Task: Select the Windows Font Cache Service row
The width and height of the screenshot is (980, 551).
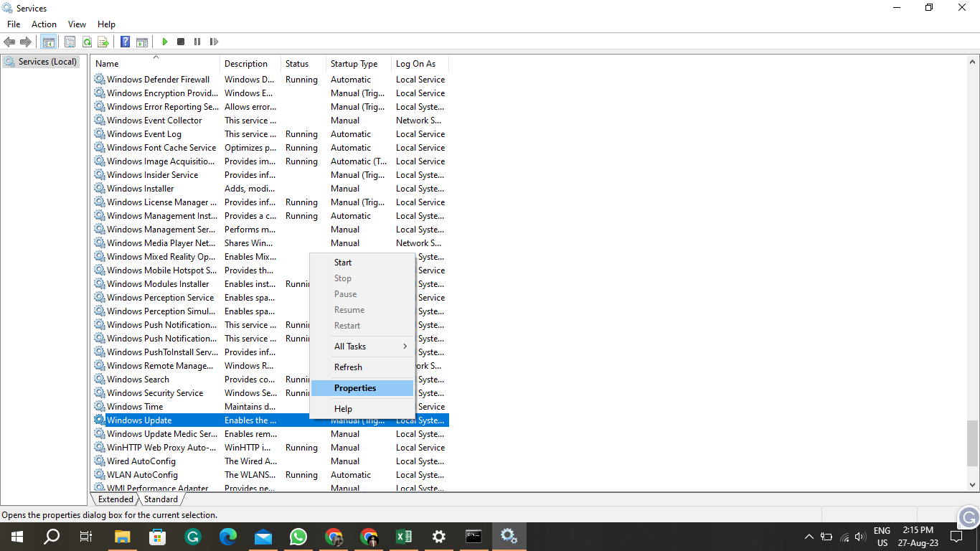Action: click(270, 147)
